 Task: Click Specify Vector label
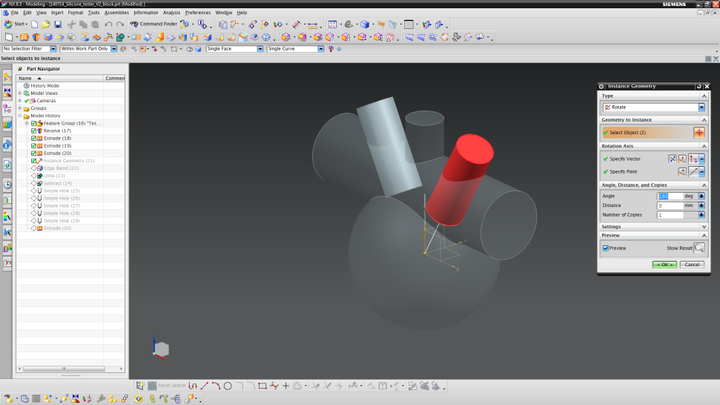(x=624, y=159)
